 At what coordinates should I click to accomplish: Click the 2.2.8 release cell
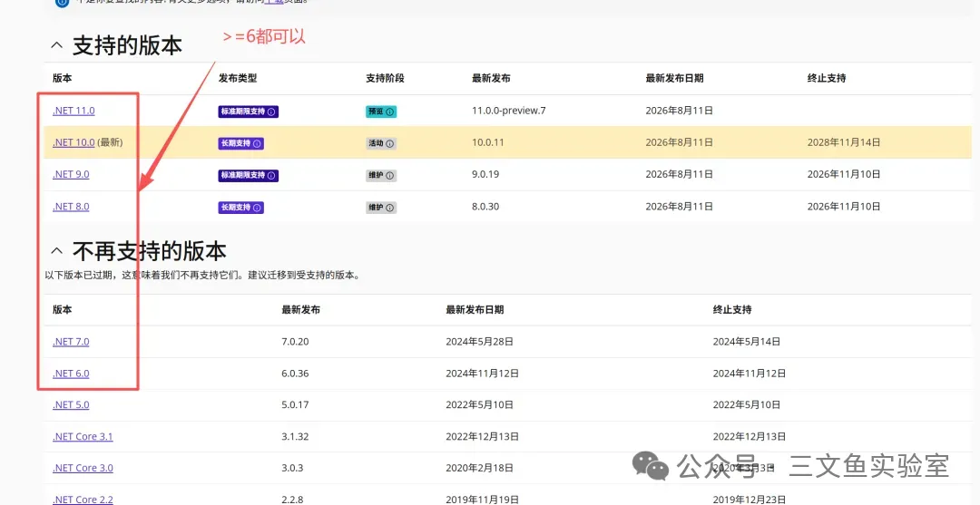pyautogui.click(x=292, y=500)
